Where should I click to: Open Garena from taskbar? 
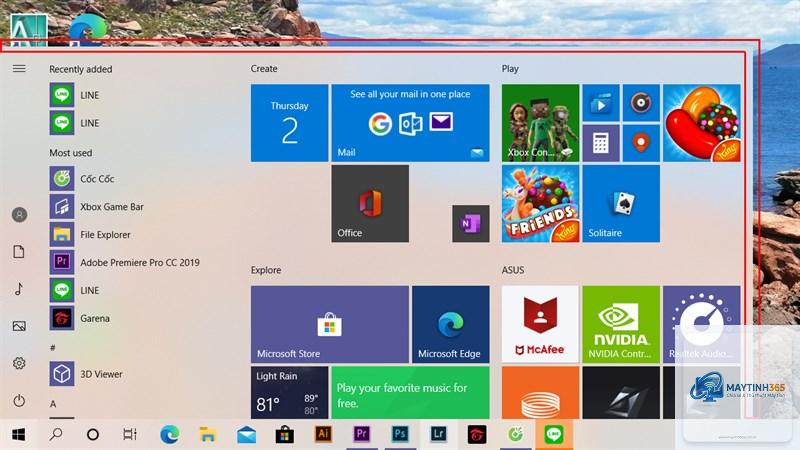477,435
